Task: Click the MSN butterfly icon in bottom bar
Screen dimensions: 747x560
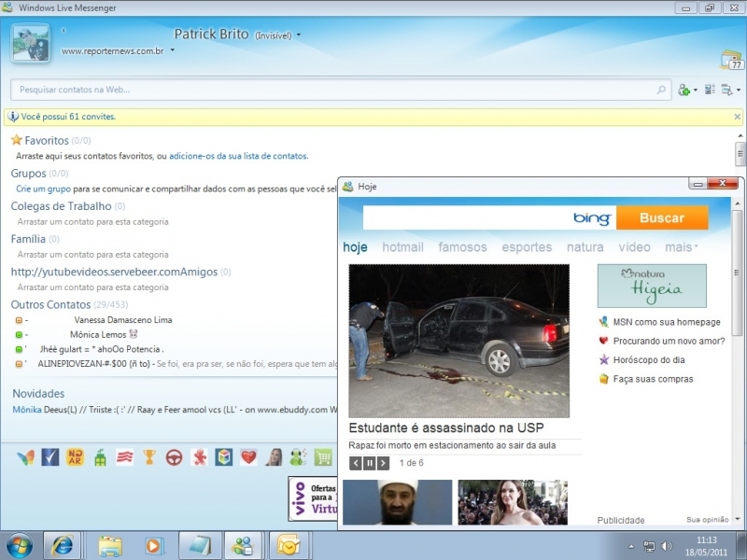Action: [x=26, y=457]
